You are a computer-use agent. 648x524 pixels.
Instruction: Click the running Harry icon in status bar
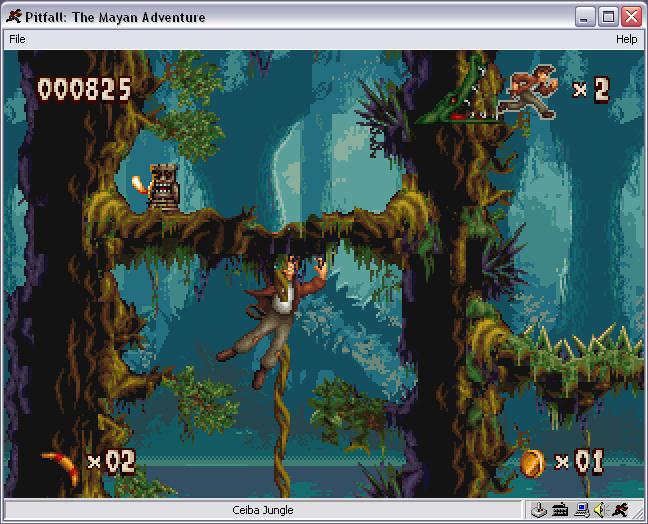point(620,510)
